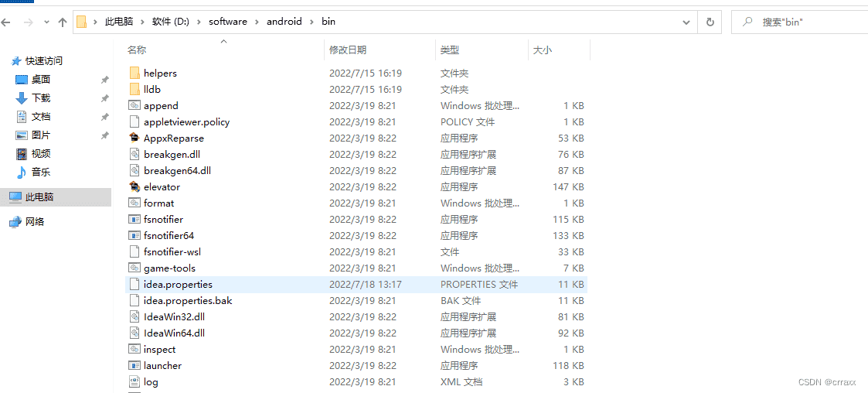Open 视频 in navigation pane
The image size is (868, 393).
click(41, 154)
